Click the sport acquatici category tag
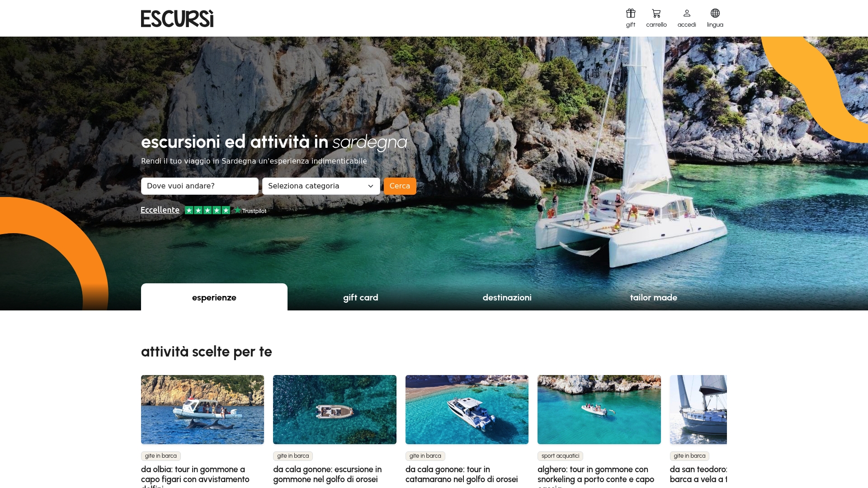The width and height of the screenshot is (868, 488). (x=560, y=456)
